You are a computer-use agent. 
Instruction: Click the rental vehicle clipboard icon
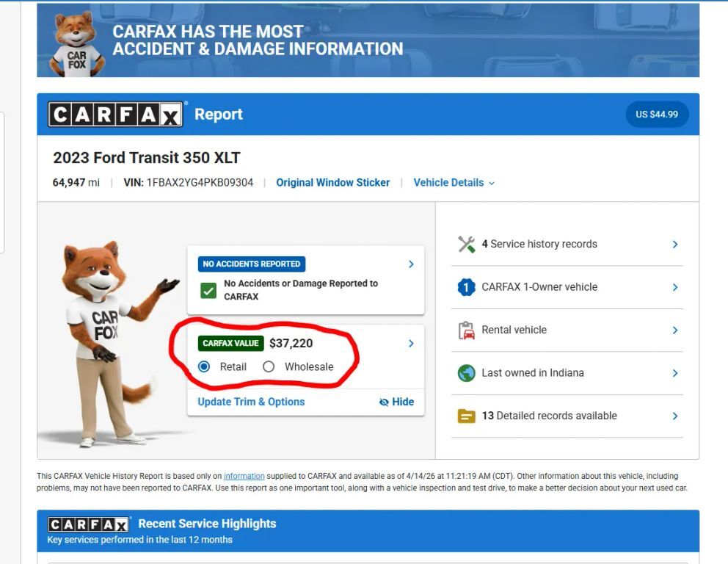click(x=466, y=330)
